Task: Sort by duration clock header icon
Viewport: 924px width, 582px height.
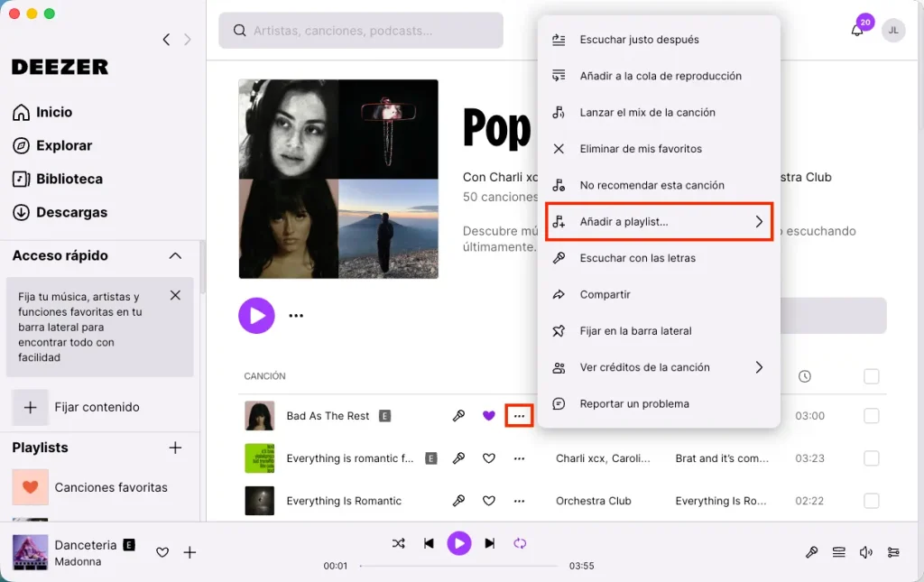Action: point(804,376)
